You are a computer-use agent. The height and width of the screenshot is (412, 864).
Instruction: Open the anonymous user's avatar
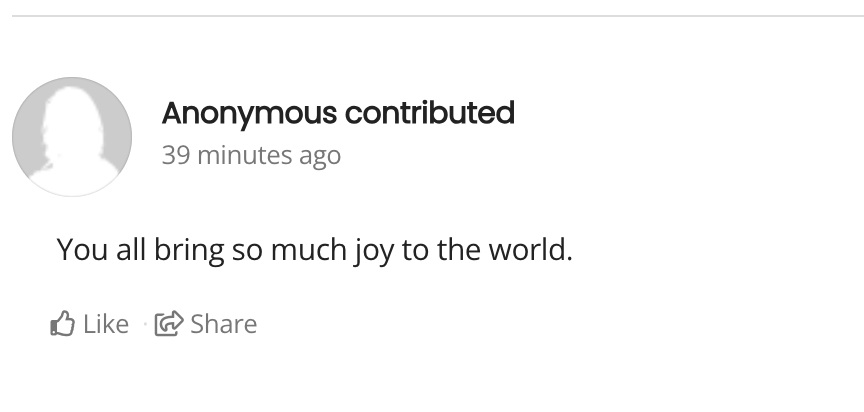72,137
